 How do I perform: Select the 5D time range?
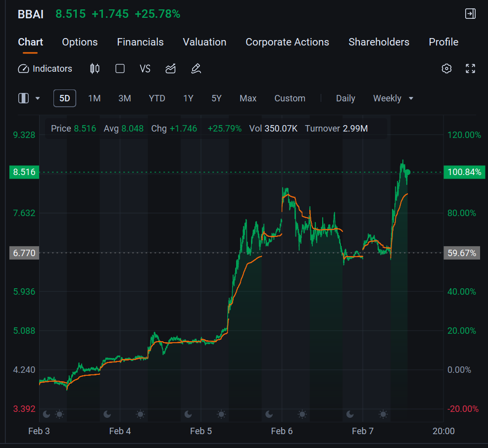pos(65,98)
